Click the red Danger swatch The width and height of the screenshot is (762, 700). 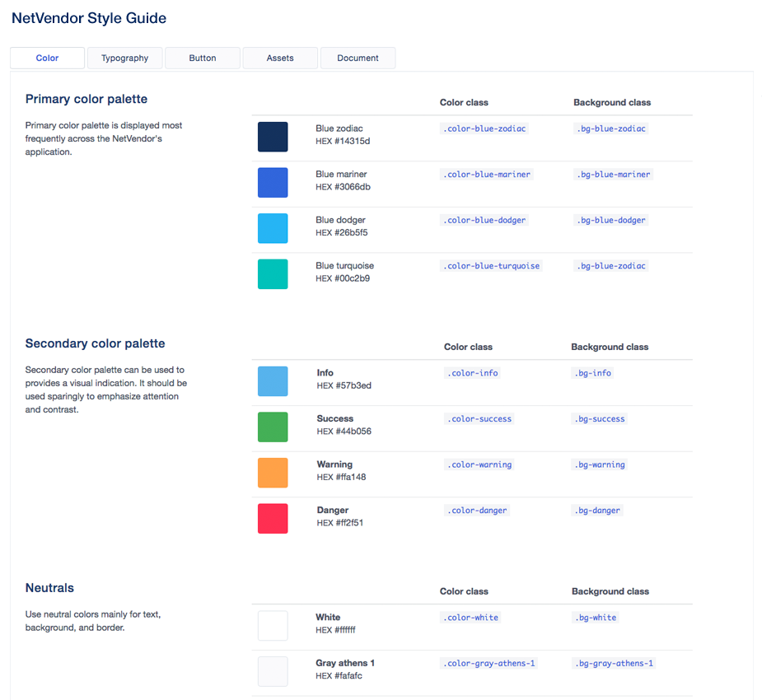pyautogui.click(x=273, y=519)
